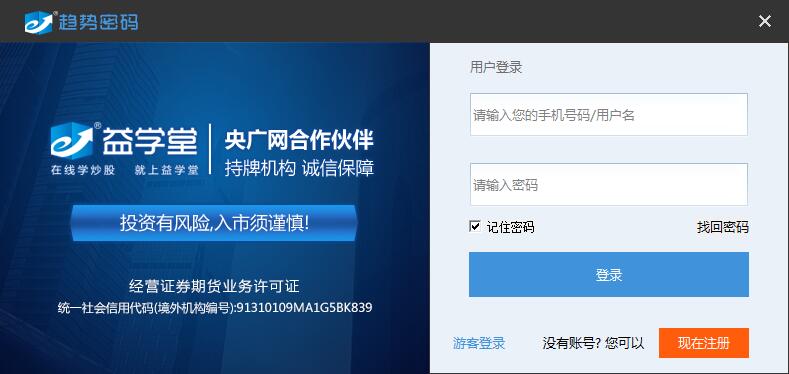Click the 持牌机构 诚信保障 text

tap(299, 168)
